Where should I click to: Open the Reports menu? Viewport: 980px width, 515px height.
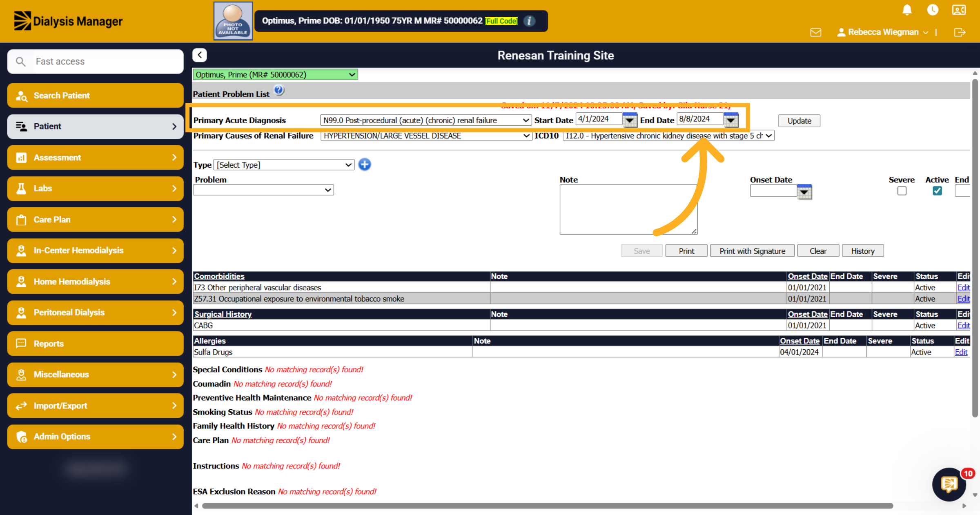tap(95, 344)
